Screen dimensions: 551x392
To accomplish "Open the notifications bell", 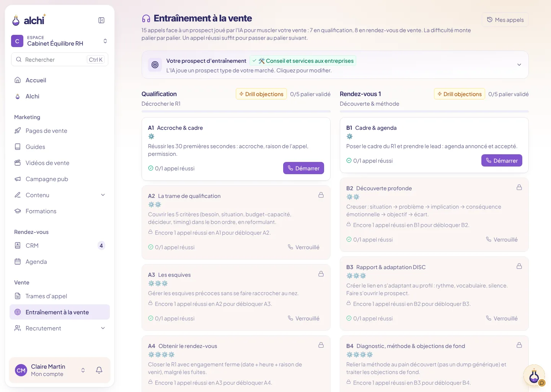I will click(99, 370).
